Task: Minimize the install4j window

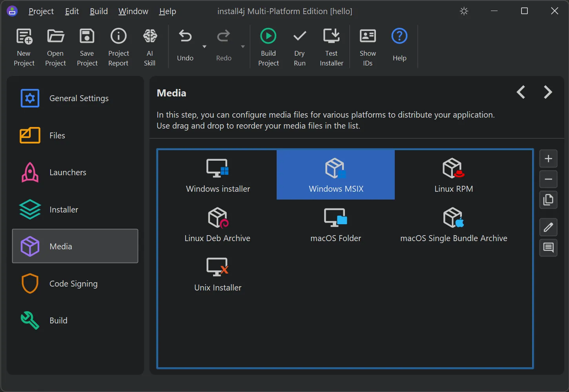Action: 494,11
